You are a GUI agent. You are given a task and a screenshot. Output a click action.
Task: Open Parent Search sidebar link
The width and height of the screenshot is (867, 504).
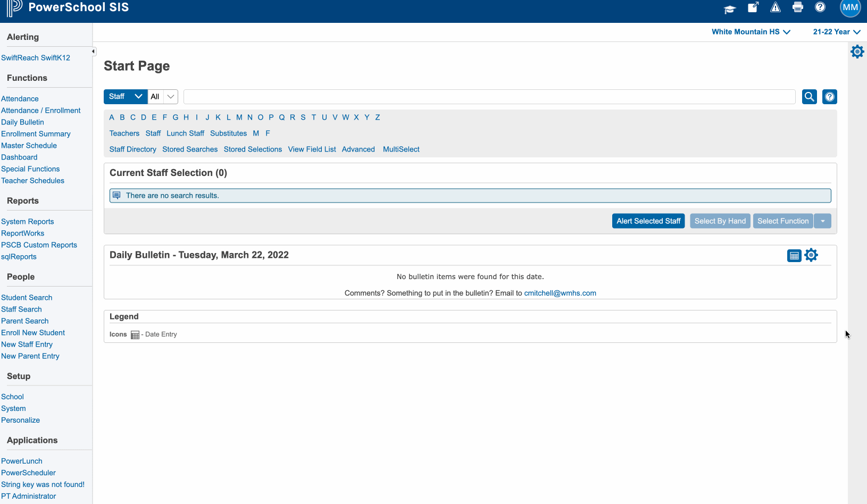click(24, 321)
